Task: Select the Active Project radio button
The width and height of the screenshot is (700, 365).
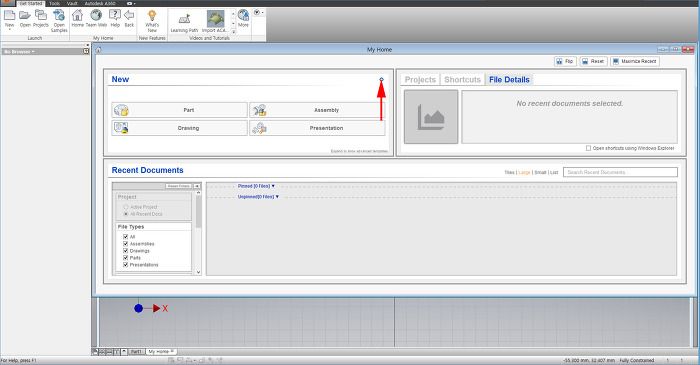Action: point(126,207)
